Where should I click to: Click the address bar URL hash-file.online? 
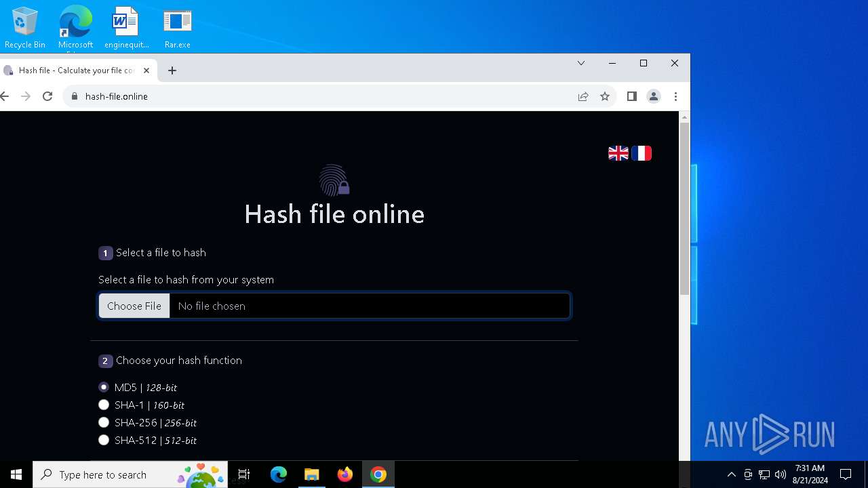point(117,96)
